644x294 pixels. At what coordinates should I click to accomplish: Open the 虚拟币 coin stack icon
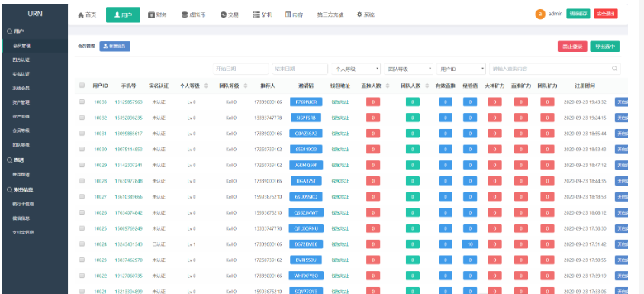[185, 15]
